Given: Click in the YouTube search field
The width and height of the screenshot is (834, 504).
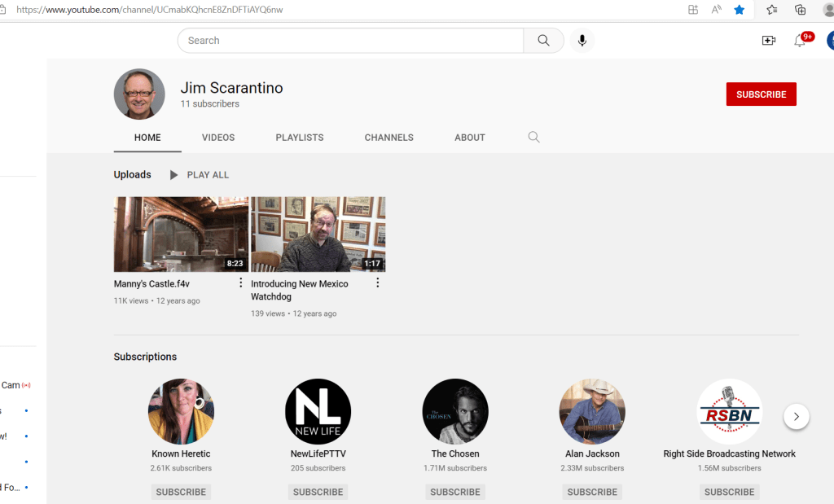Looking at the screenshot, I should click(350, 41).
